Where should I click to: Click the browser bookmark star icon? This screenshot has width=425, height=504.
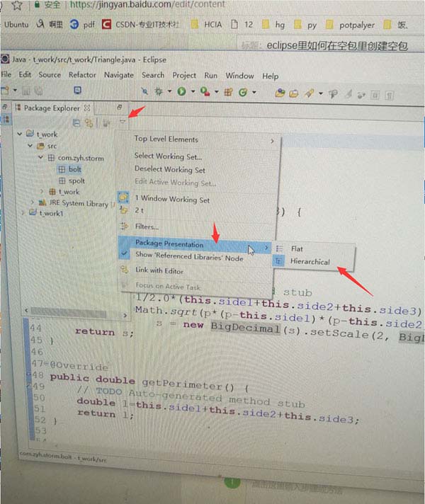17,5
